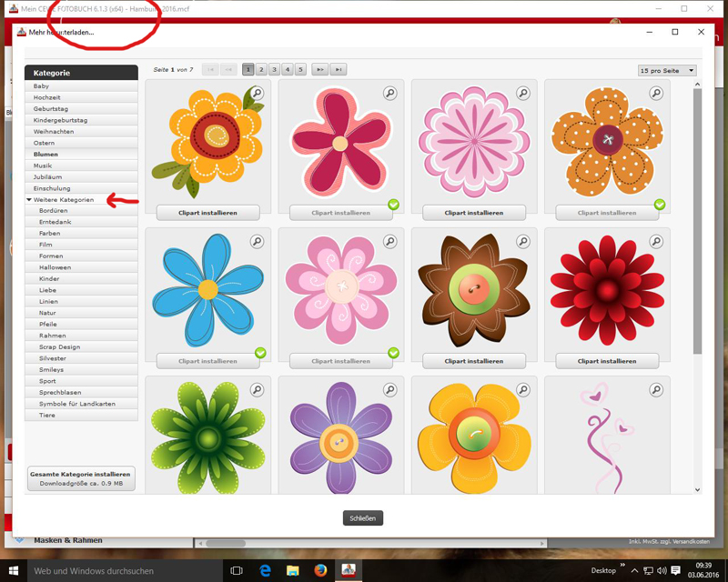Install the yellow-orange flower clipart

[208, 213]
